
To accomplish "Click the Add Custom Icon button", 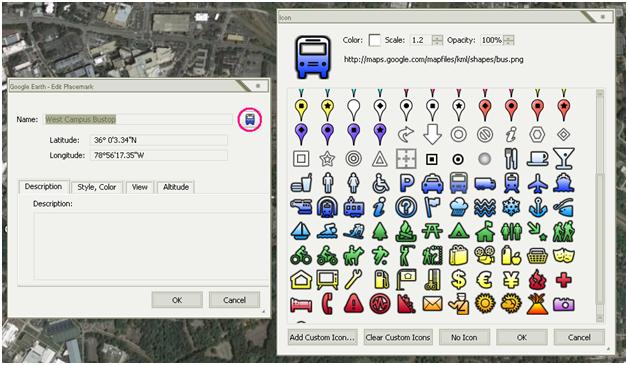I will click(322, 337).
